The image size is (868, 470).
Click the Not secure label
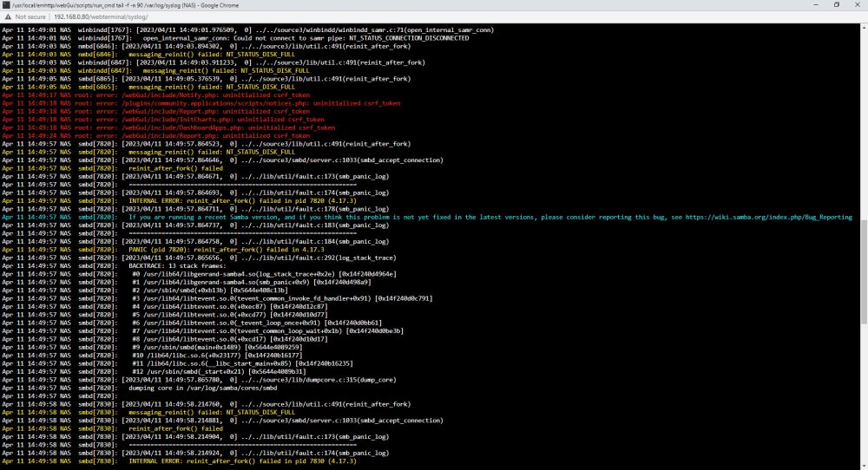coord(30,17)
